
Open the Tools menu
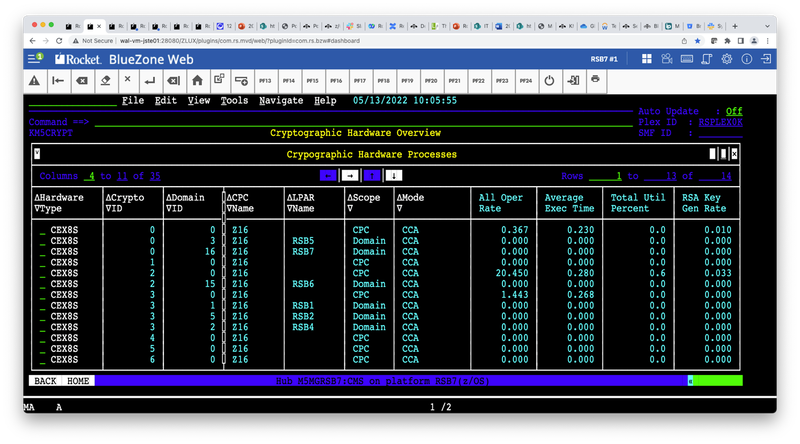coord(234,101)
